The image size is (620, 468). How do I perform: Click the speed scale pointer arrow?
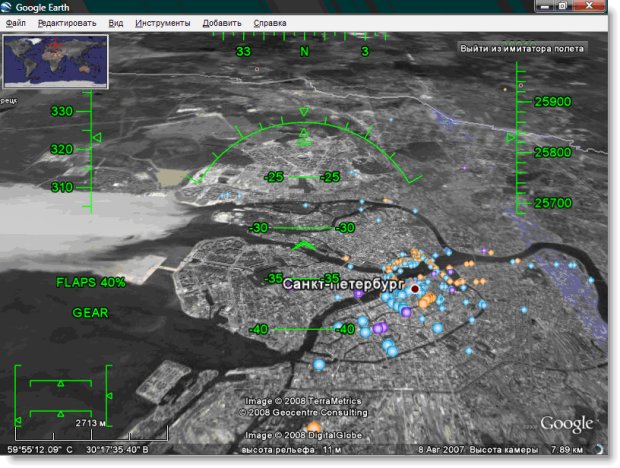coord(97,138)
